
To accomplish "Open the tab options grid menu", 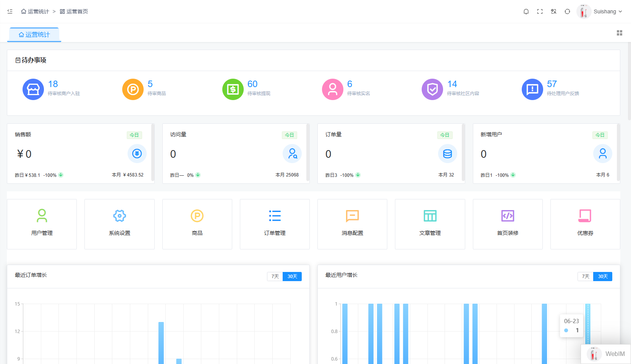I will point(620,33).
